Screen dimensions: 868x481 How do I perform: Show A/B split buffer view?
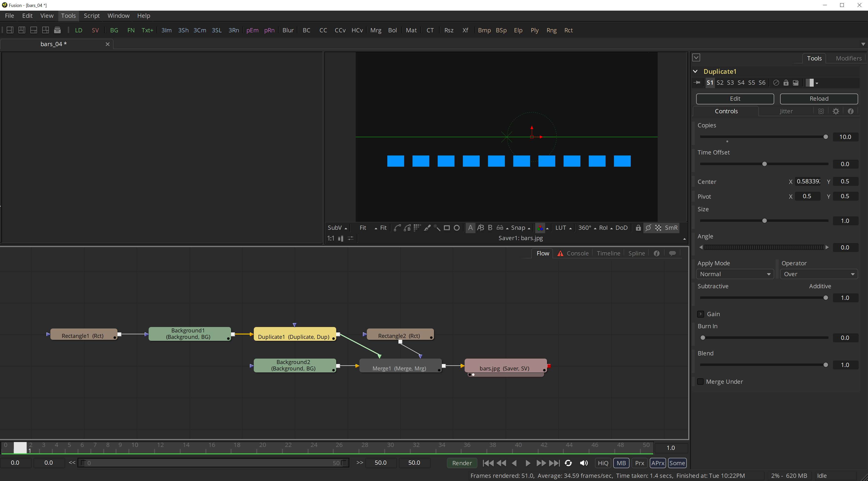tap(480, 228)
